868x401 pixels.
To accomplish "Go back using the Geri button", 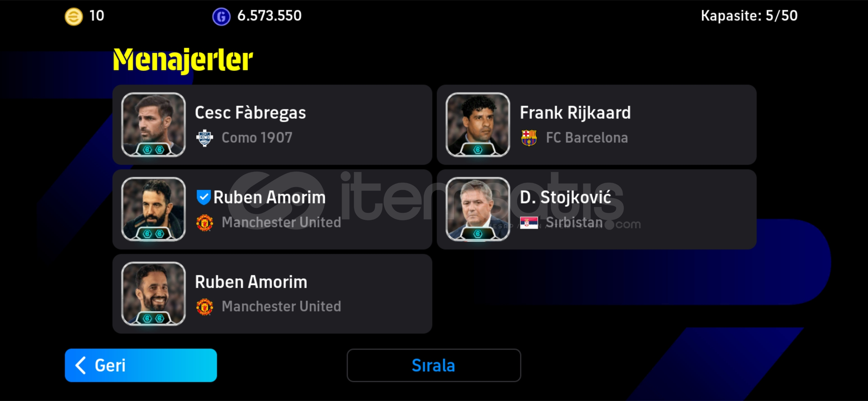I will [141, 365].
